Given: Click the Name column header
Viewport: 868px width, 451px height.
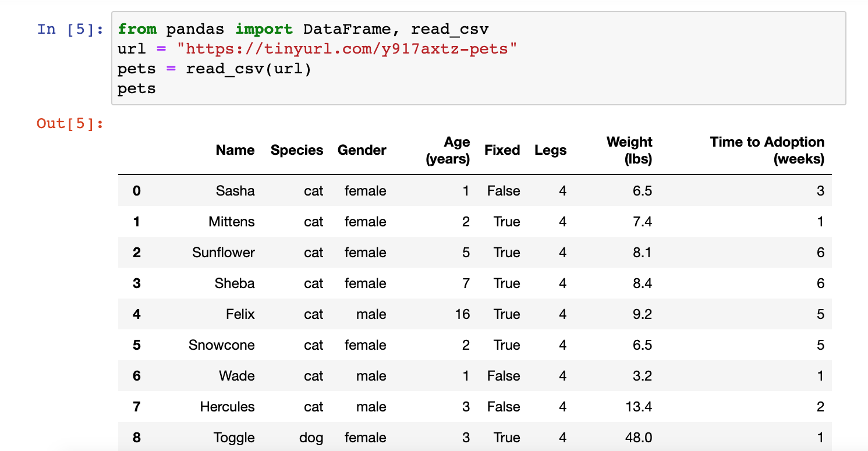Looking at the screenshot, I should [235, 150].
